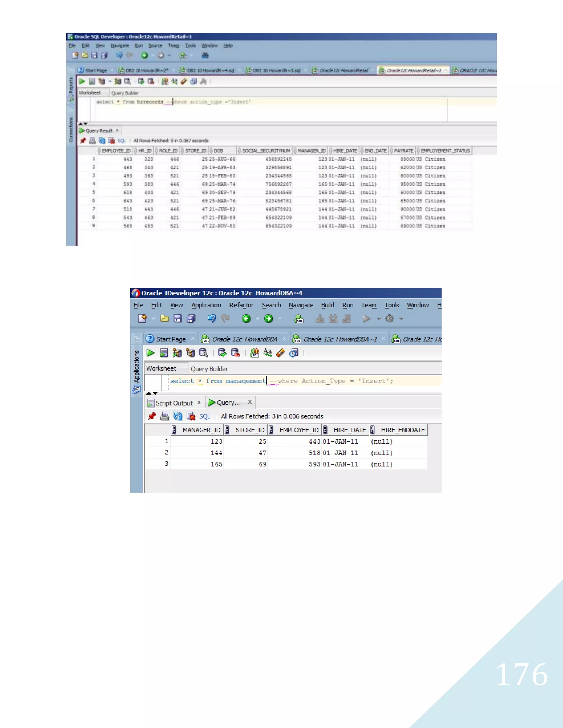Click 25-AUG-66 DOB cell in SQL Developer
This screenshot has width=563, height=728.
pyautogui.click(x=222, y=159)
